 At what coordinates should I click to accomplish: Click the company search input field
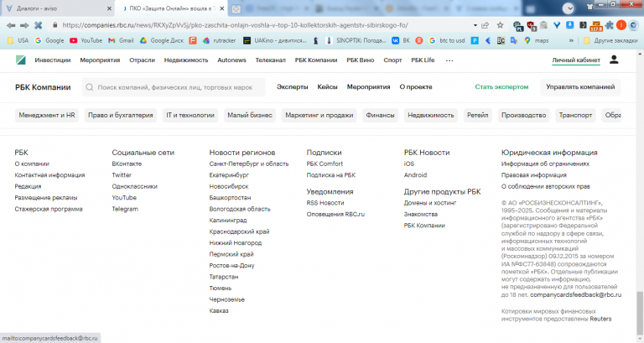point(174,87)
